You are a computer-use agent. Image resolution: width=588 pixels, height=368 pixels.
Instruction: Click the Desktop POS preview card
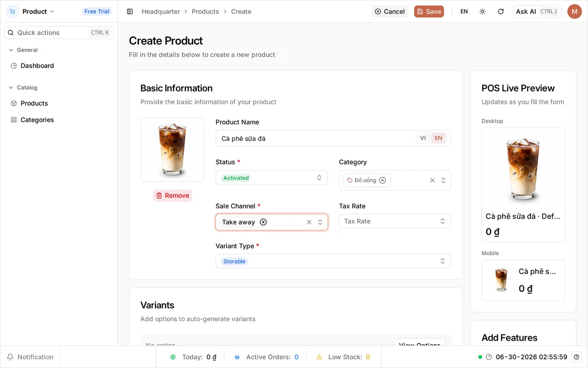pos(523,185)
